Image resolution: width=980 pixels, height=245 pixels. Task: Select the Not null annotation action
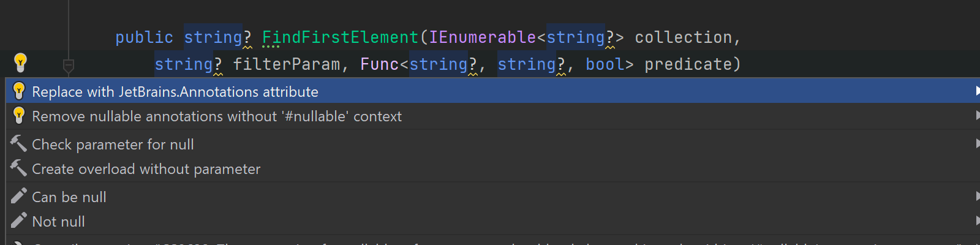click(x=58, y=222)
